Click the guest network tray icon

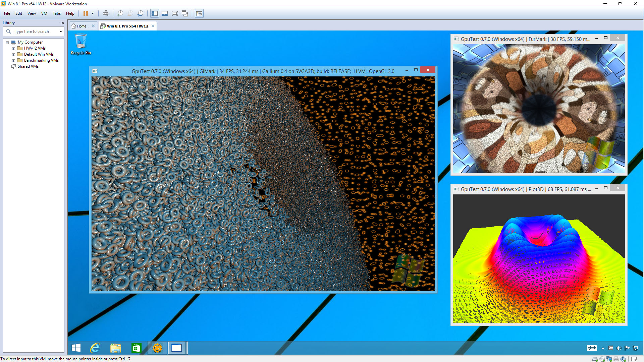[635, 348]
